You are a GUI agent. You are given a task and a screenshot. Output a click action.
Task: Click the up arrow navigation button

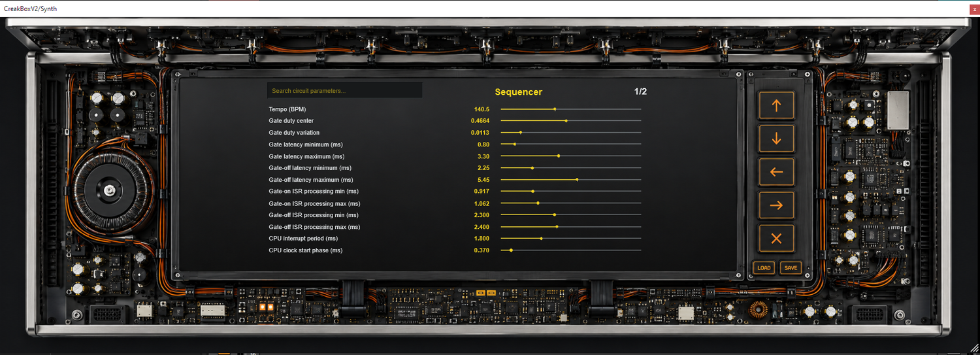click(x=776, y=105)
